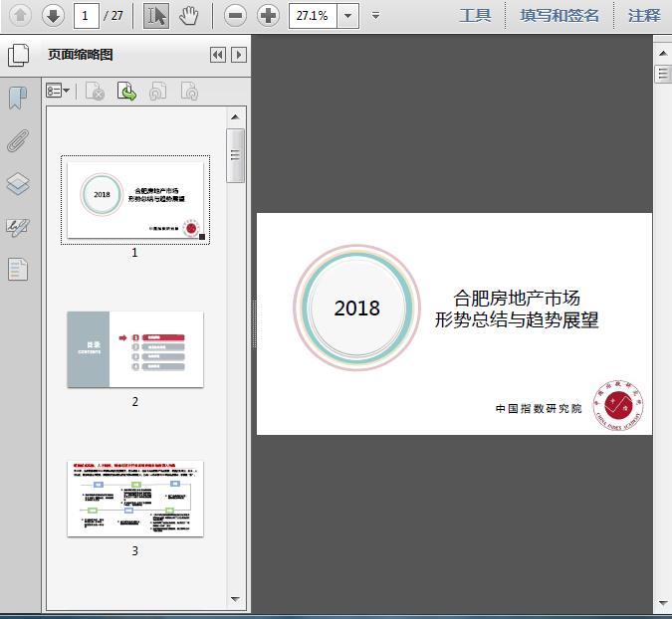Collapse the 页面缩略图 navigation pane
Screen dimensions: 672x619
pyautogui.click(x=218, y=55)
